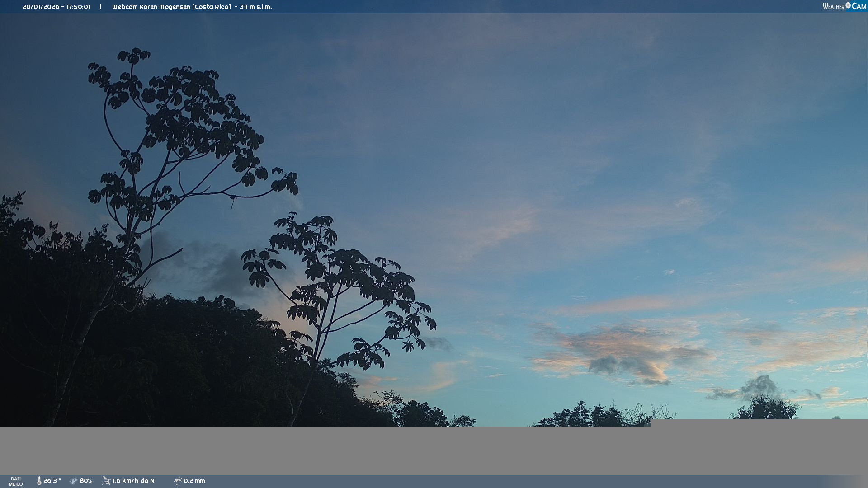The height and width of the screenshot is (488, 868).
Task: Click the 0.2 mm rainfall value
Action: click(x=194, y=481)
